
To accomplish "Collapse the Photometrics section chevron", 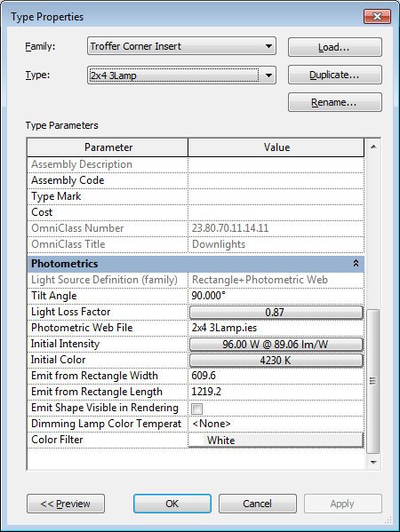I will pos(356,263).
